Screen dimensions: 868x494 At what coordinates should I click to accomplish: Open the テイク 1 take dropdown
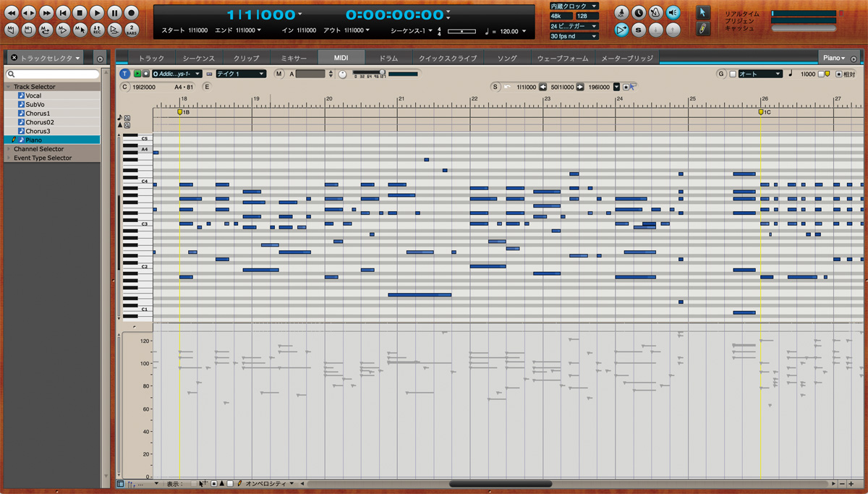[x=241, y=74]
